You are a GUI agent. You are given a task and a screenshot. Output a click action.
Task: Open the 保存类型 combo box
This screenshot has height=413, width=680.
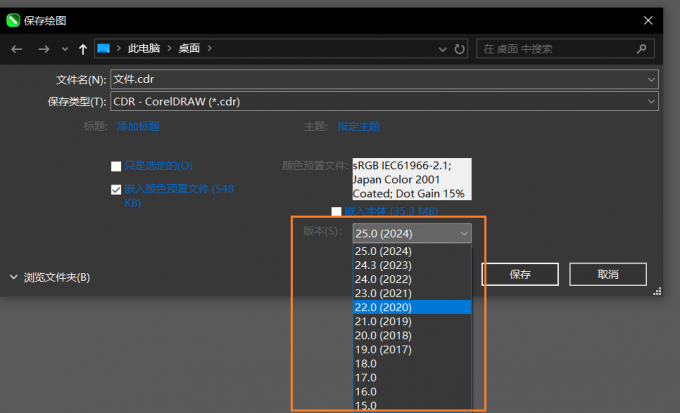pyautogui.click(x=384, y=101)
